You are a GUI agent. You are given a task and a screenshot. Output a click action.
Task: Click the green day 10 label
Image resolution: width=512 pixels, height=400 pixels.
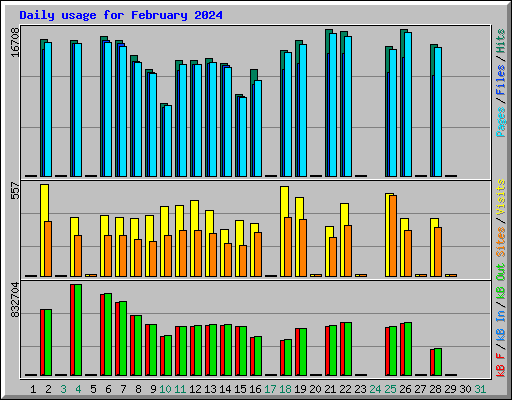(165, 389)
